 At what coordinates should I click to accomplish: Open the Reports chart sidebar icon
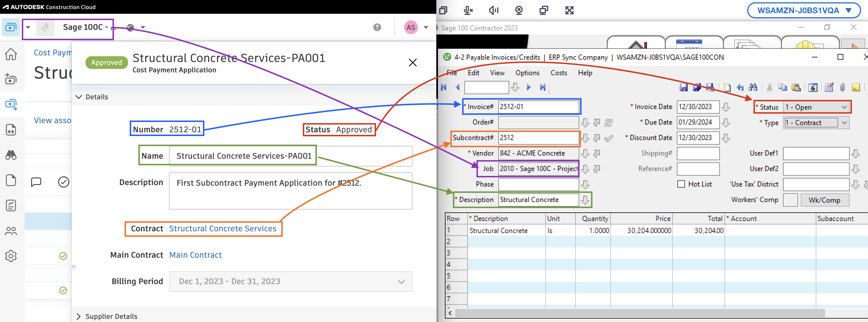pyautogui.click(x=11, y=205)
